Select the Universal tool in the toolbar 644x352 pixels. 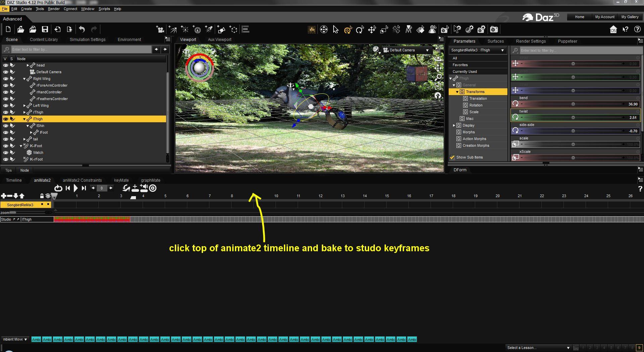pyautogui.click(x=348, y=30)
